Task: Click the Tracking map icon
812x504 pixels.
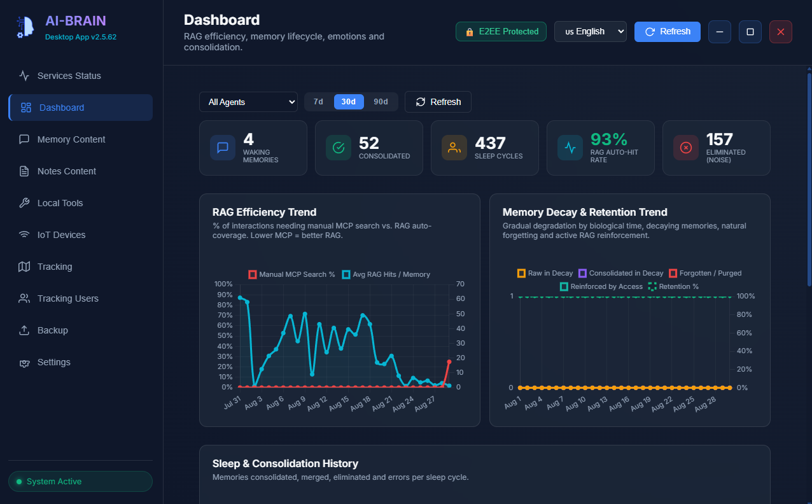Action: click(x=24, y=267)
